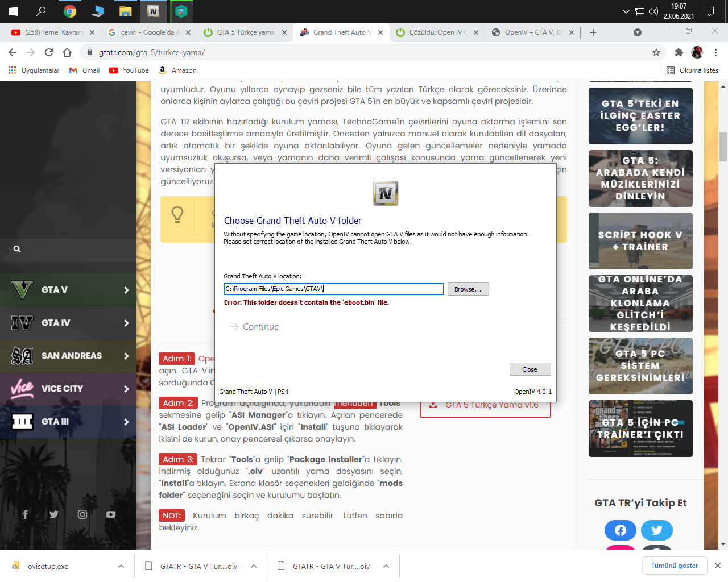Open GTA Online'da Araba Klonlama card
The image size is (728, 582).
[640, 304]
